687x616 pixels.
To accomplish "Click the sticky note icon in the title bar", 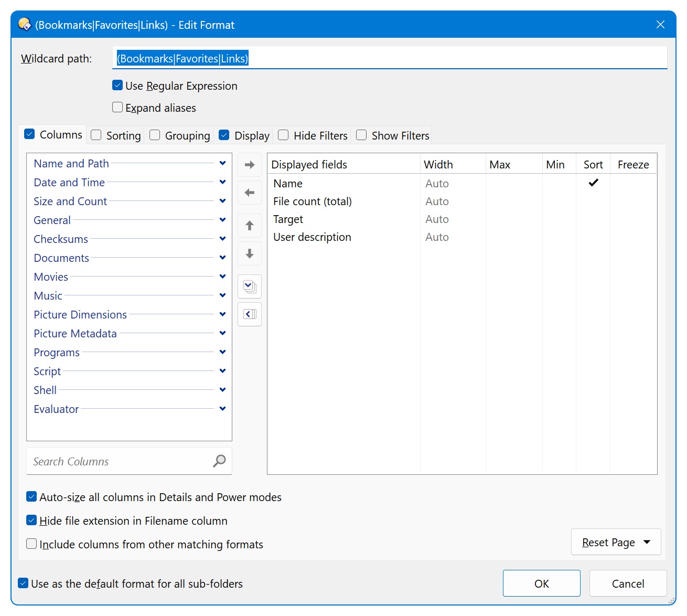I will pyautogui.click(x=24, y=24).
